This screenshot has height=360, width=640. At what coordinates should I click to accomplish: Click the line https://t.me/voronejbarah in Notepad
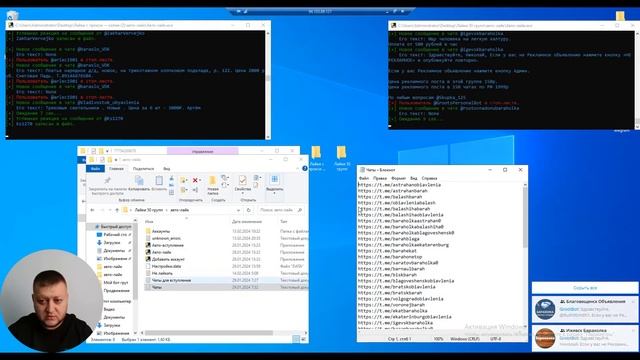coord(391,304)
